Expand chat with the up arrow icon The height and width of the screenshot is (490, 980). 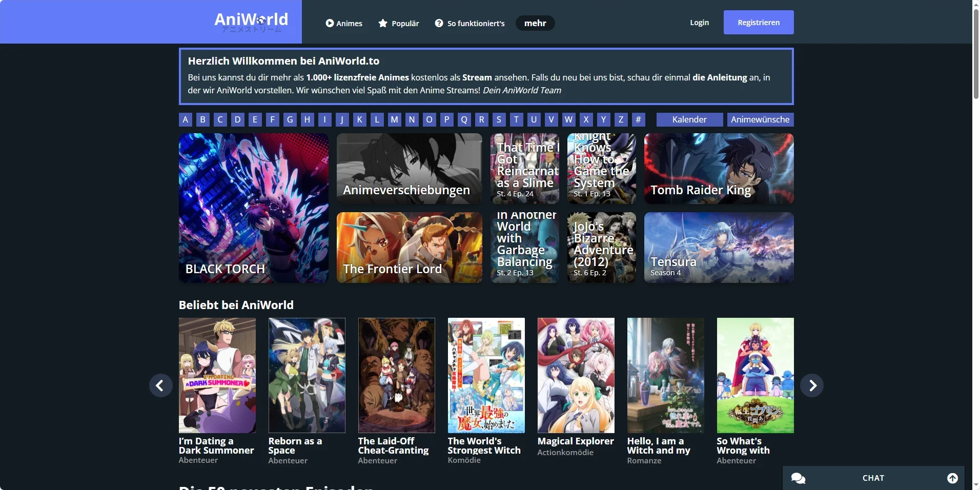coord(952,478)
